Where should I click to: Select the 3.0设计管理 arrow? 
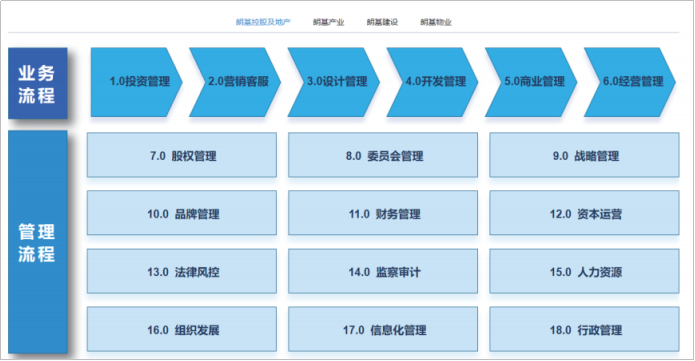coord(334,82)
